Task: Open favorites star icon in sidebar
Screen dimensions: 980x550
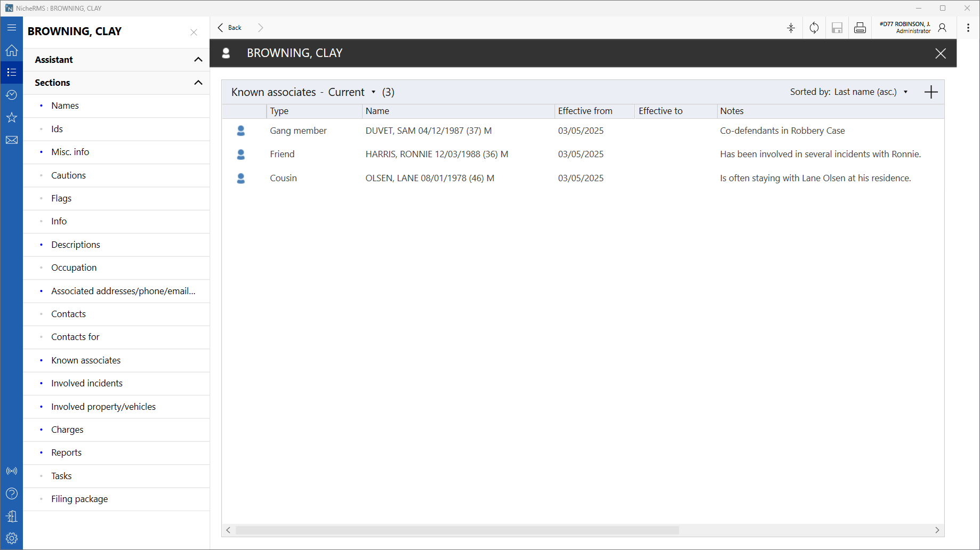Action: [x=12, y=117]
